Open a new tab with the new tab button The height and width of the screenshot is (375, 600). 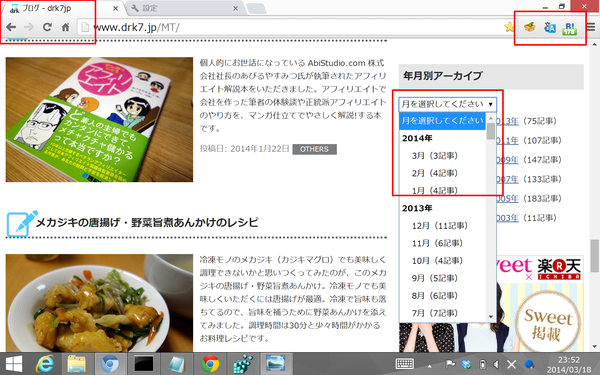coord(256,8)
